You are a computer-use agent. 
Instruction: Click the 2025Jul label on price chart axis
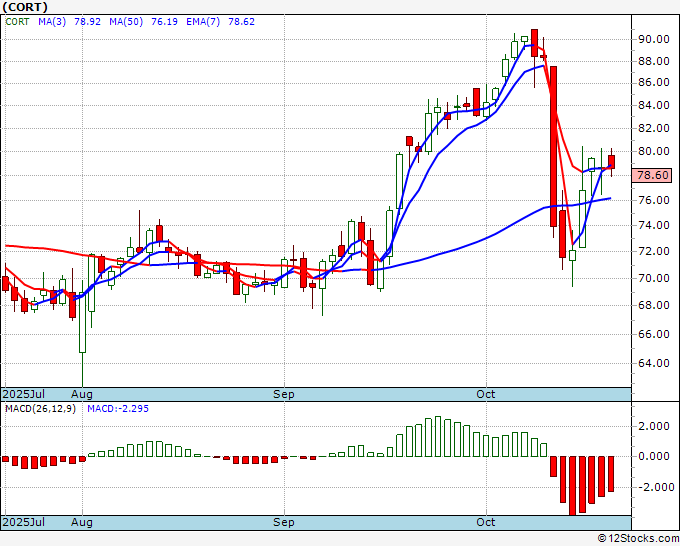[x=24, y=394]
